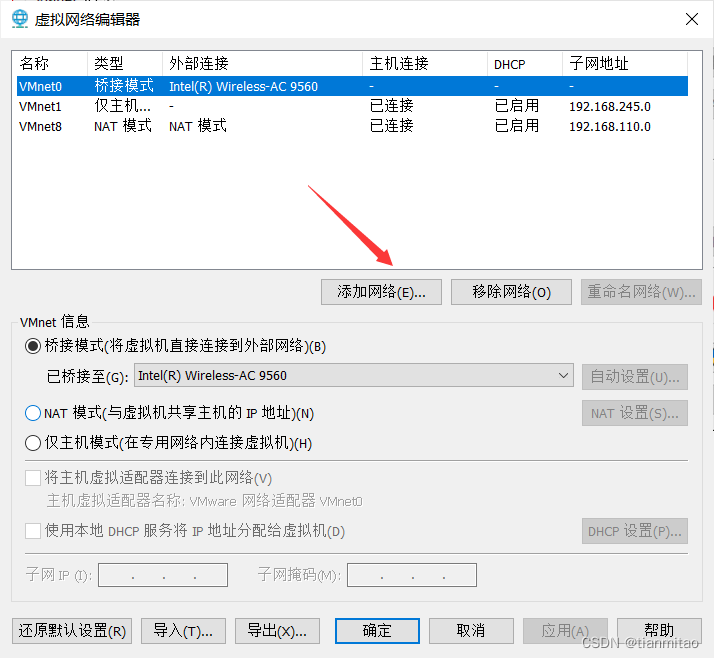Select the VMnet0 bridged network row
This screenshot has height=658, width=714.
[x=200, y=87]
